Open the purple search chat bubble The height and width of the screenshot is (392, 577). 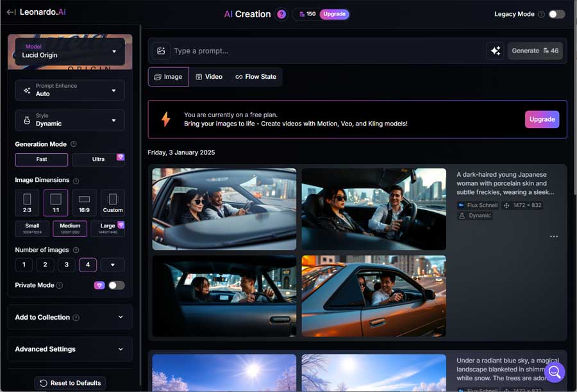coord(555,372)
